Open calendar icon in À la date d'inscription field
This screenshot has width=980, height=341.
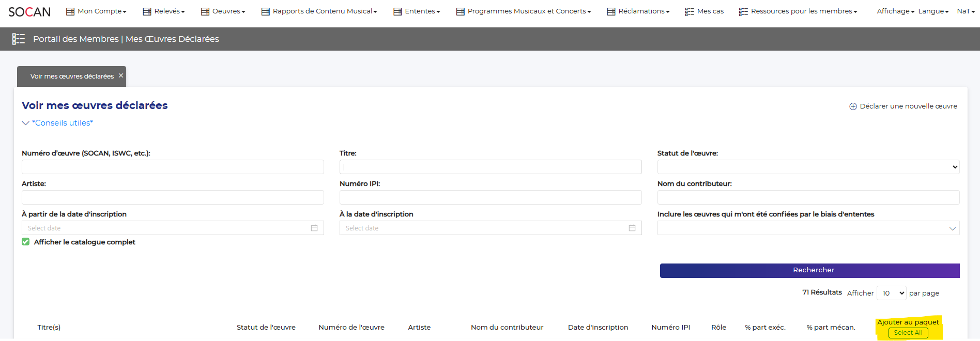pos(632,228)
